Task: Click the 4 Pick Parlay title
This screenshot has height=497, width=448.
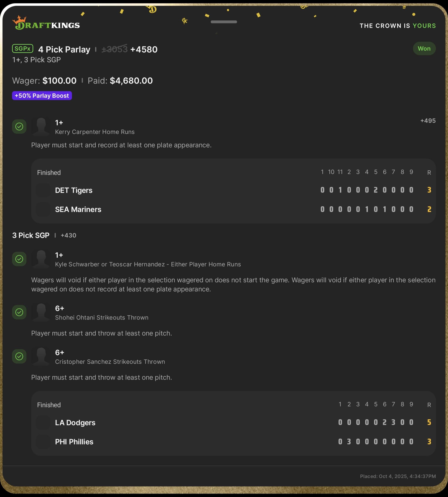Action: point(64,49)
